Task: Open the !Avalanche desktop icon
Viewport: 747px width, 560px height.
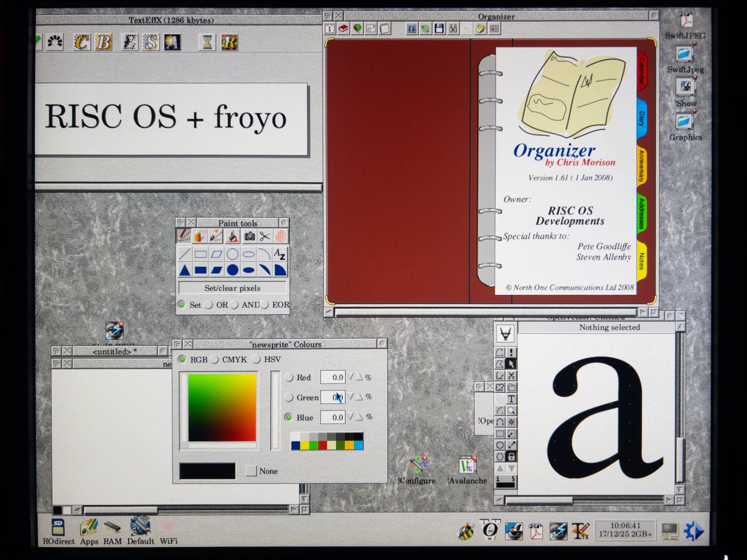Action: click(467, 470)
